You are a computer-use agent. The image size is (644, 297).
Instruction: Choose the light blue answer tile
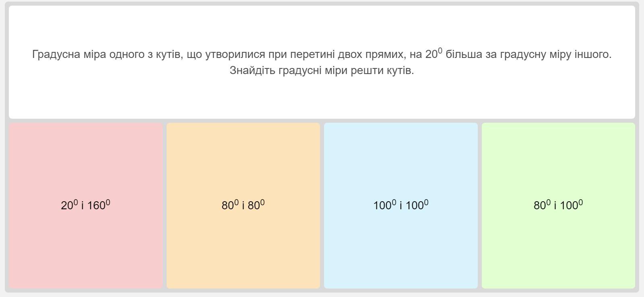pos(401,161)
